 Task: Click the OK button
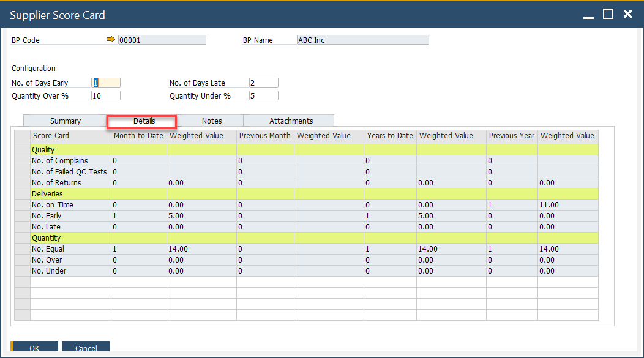click(x=34, y=346)
